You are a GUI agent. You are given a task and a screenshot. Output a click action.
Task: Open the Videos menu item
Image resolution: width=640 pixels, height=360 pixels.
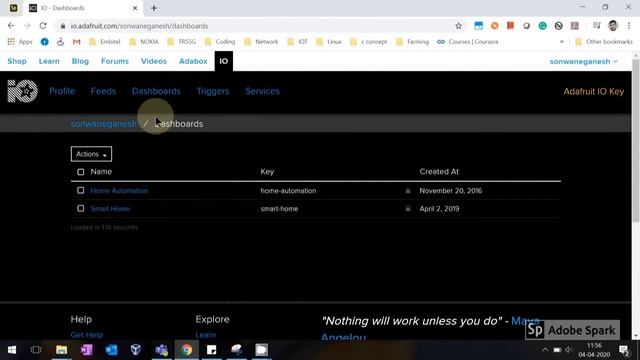pyautogui.click(x=154, y=61)
